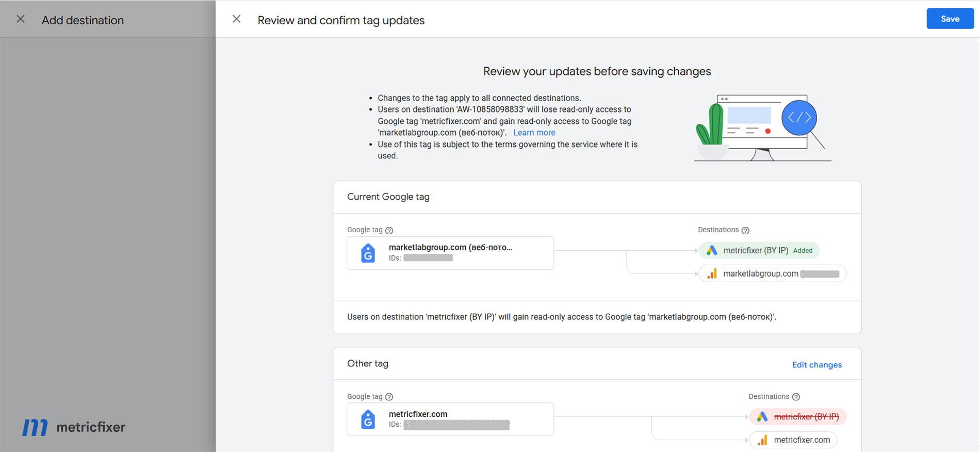Click the Analytics icon beside metricfixer.com destination

[x=762, y=440]
